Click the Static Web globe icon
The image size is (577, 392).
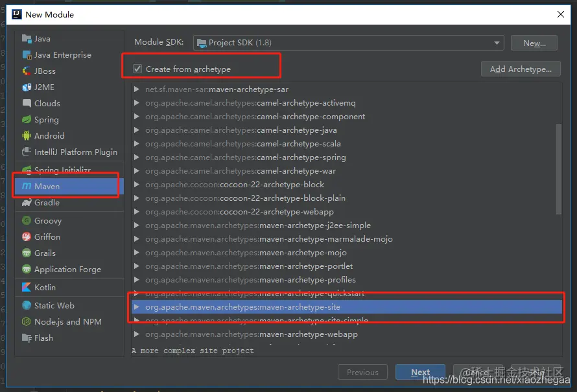pos(27,306)
